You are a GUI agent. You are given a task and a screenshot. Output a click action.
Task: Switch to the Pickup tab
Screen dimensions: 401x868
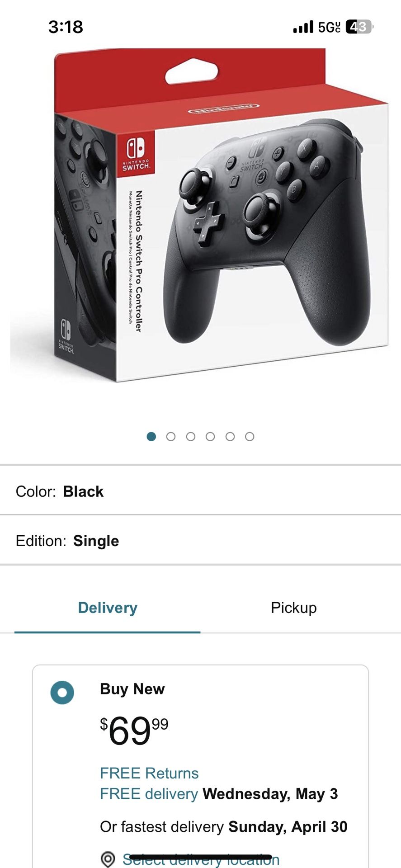pyautogui.click(x=294, y=608)
